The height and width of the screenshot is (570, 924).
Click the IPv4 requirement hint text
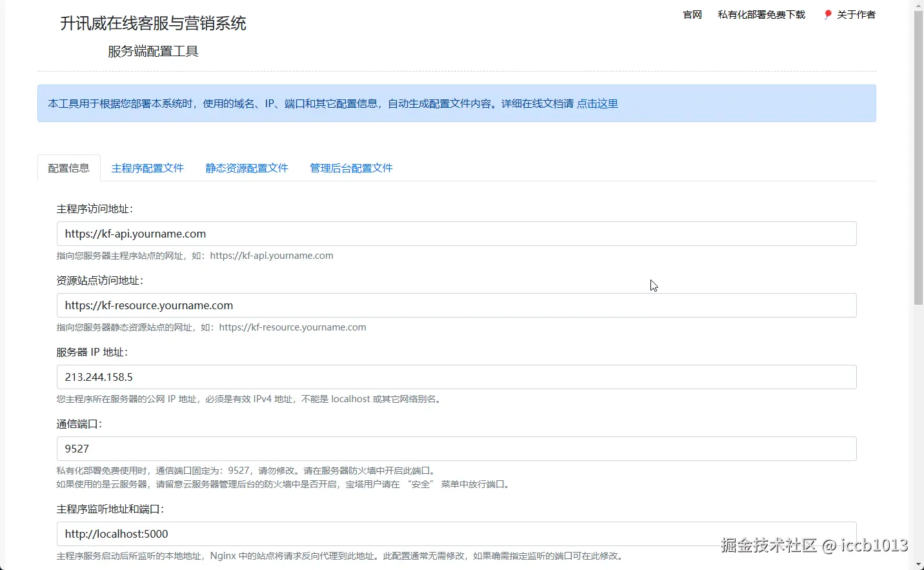250,399
